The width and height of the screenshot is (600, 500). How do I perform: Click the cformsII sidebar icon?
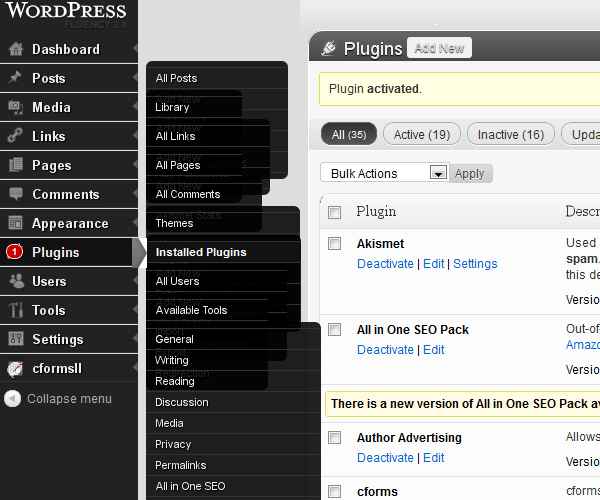(15, 369)
